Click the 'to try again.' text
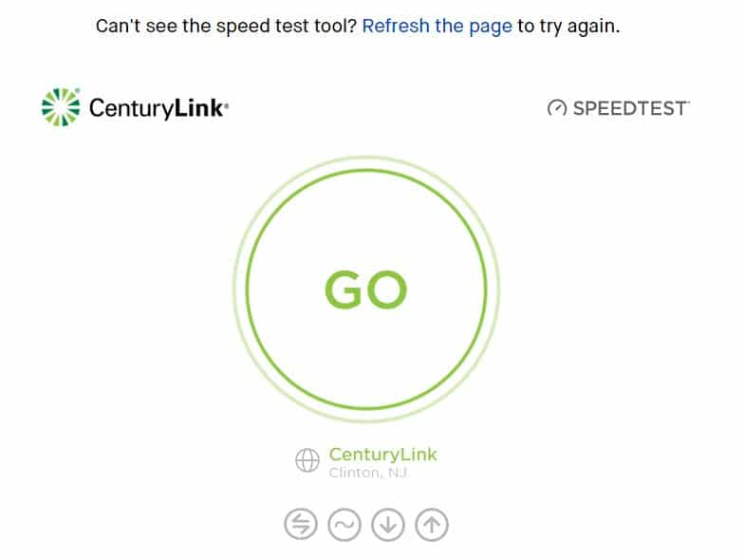This screenshot has width=745, height=560. pos(568,26)
